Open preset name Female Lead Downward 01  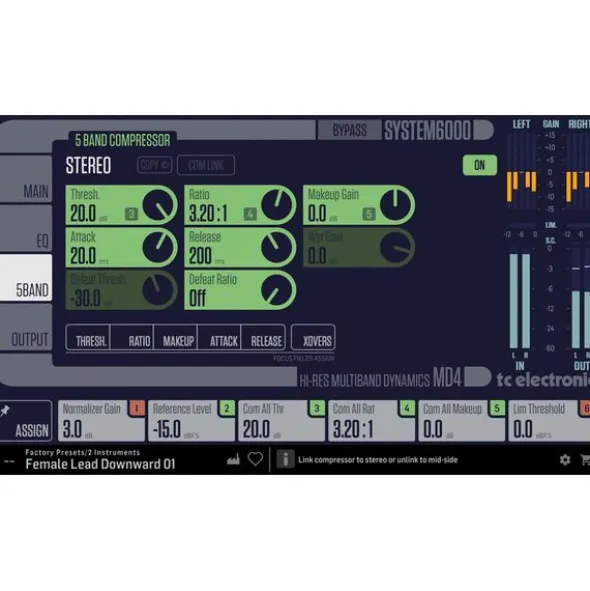tap(100, 464)
